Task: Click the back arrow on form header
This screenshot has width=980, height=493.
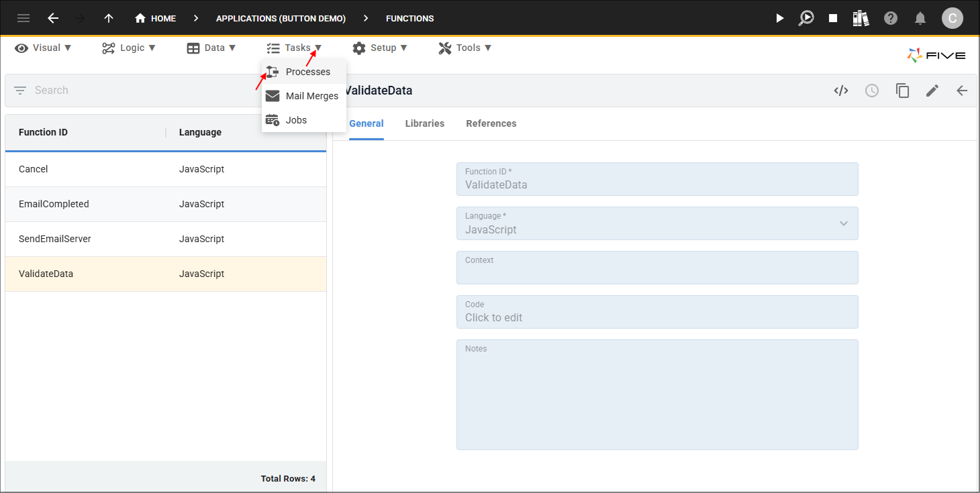Action: (962, 91)
